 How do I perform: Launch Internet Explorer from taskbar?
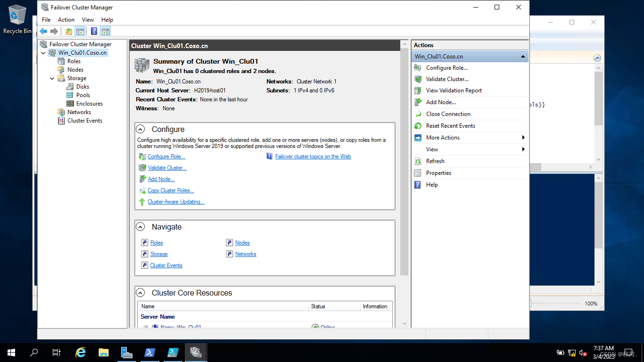click(x=81, y=353)
